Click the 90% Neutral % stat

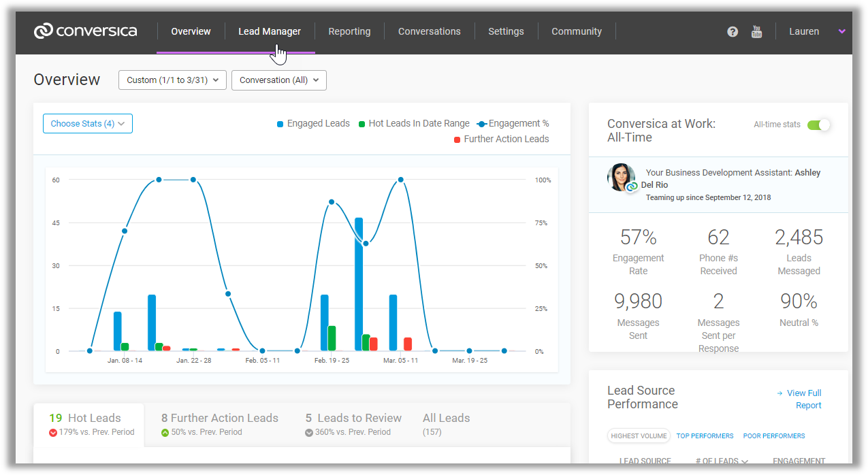click(x=799, y=309)
